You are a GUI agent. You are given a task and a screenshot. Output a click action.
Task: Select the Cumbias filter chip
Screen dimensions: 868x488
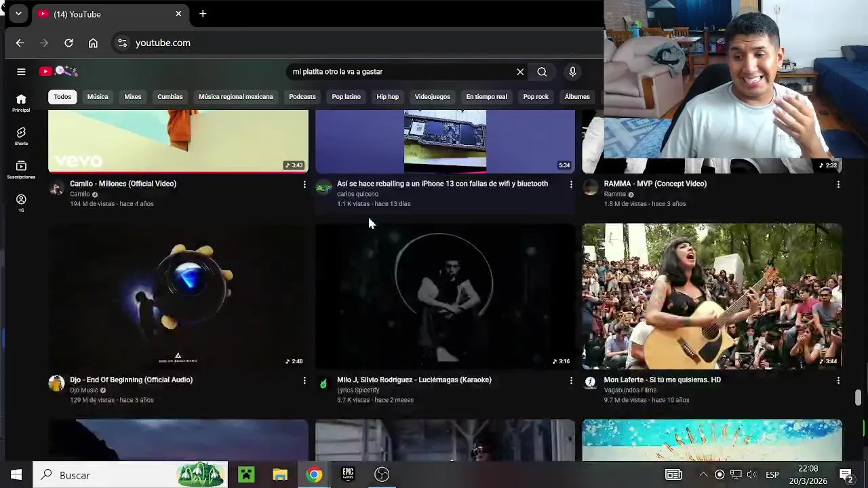tap(170, 97)
